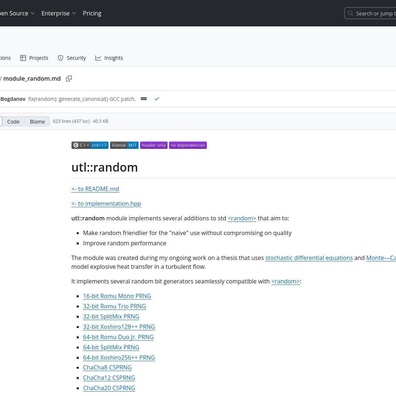Click the header only badge

coord(154,145)
